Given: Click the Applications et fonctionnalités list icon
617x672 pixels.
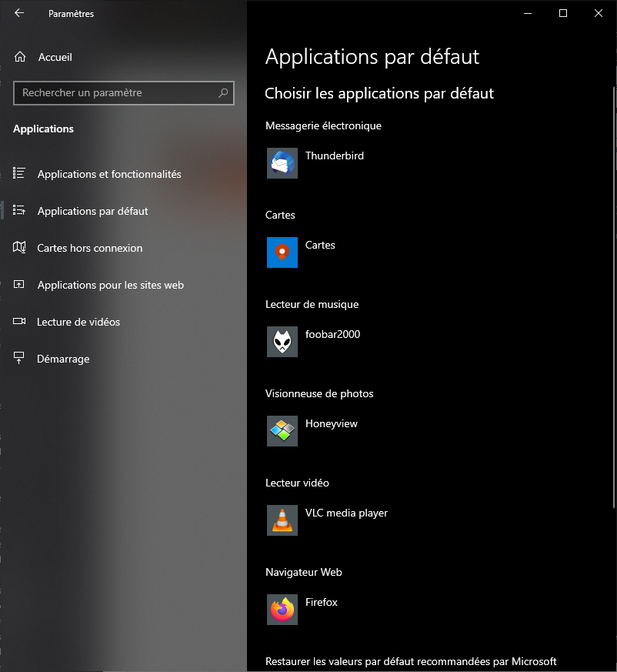Looking at the screenshot, I should point(19,173).
